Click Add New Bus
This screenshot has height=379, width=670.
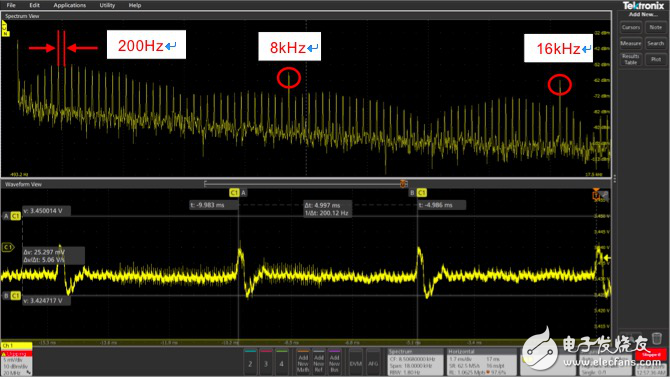pos(334,363)
